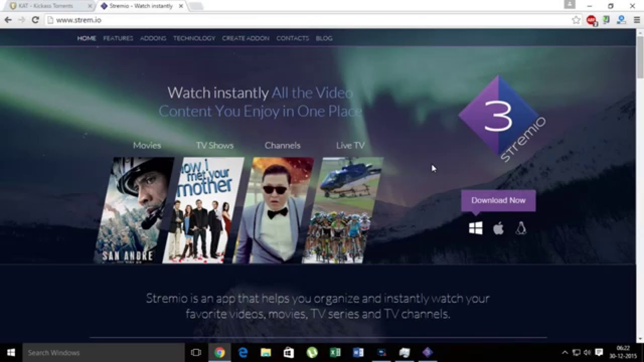Show hidden system tray icons

565,352
